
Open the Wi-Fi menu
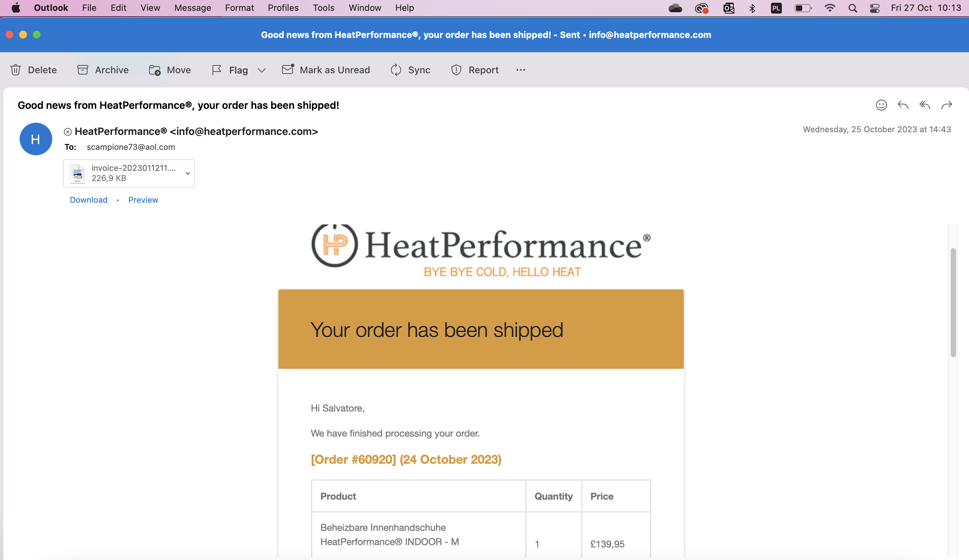830,8
